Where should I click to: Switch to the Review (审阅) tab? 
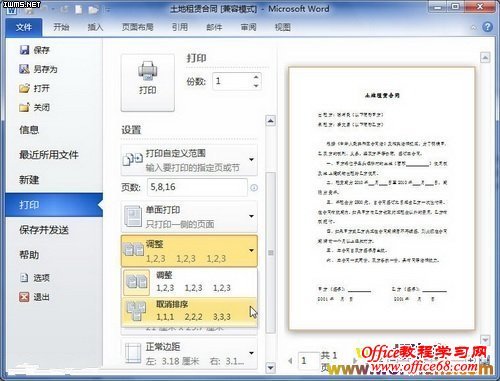click(248, 27)
